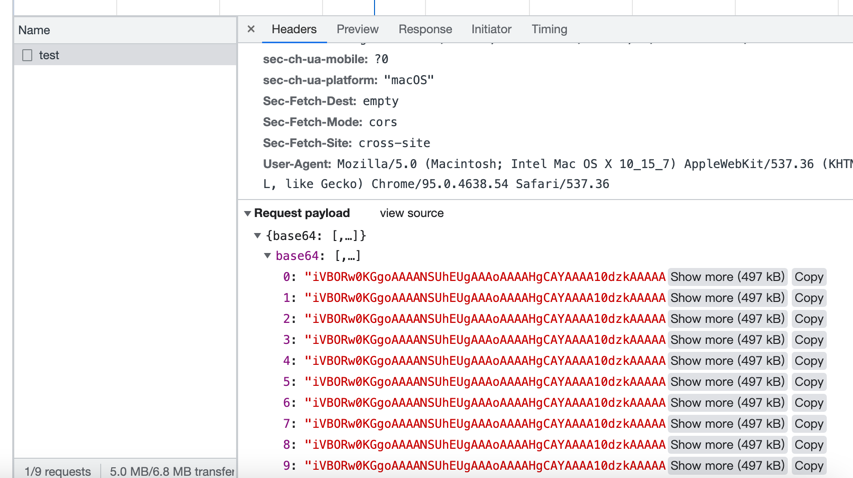Screen dimensions: 853x478
Task: Show more of base64 item 7
Action: click(x=727, y=424)
